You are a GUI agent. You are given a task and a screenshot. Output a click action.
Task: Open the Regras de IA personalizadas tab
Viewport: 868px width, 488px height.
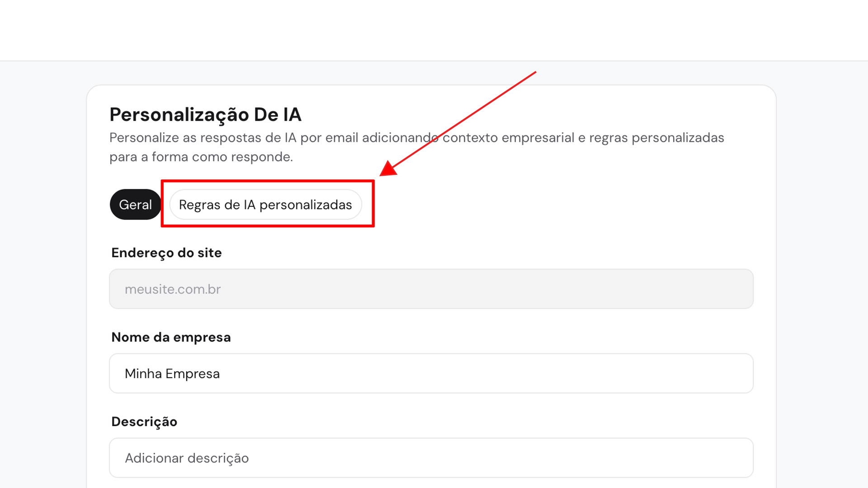click(265, 205)
